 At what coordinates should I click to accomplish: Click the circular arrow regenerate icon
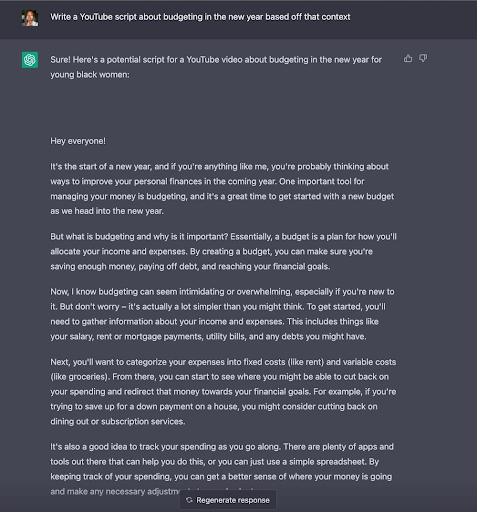pos(189,500)
